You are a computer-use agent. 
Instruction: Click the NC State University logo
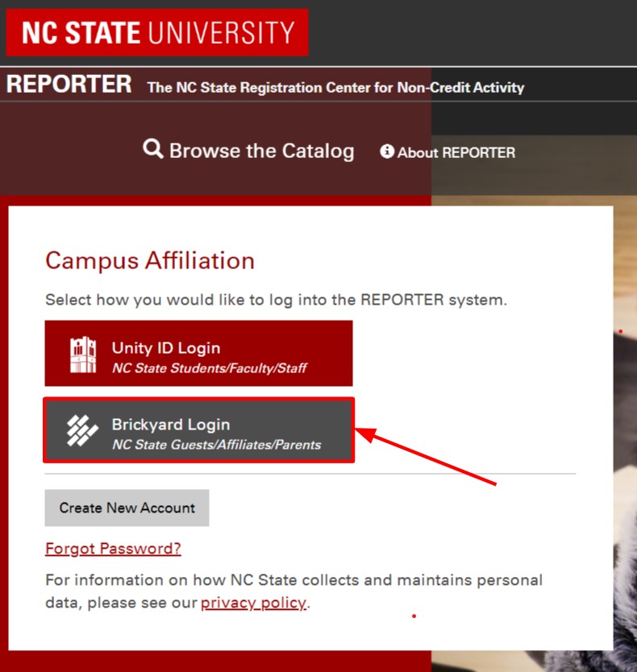(157, 33)
